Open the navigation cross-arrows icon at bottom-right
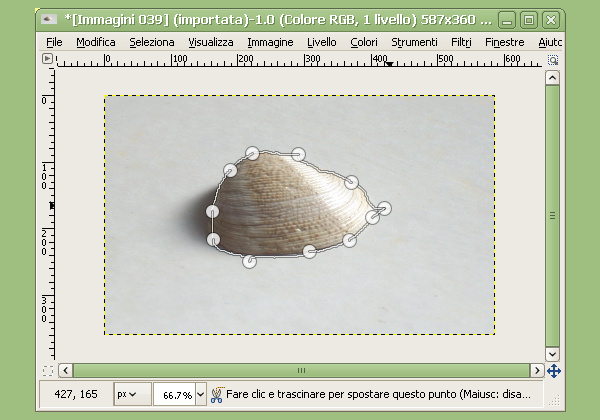The image size is (600, 420). [x=553, y=370]
